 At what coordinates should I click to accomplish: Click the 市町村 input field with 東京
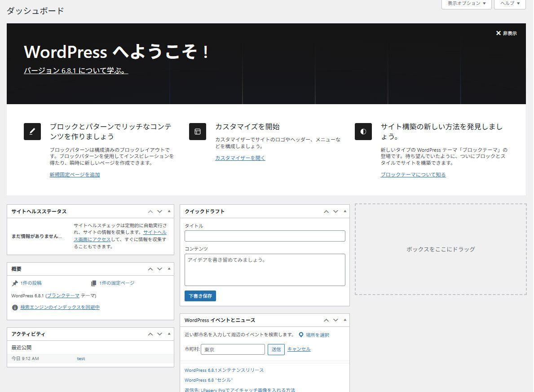point(233,349)
